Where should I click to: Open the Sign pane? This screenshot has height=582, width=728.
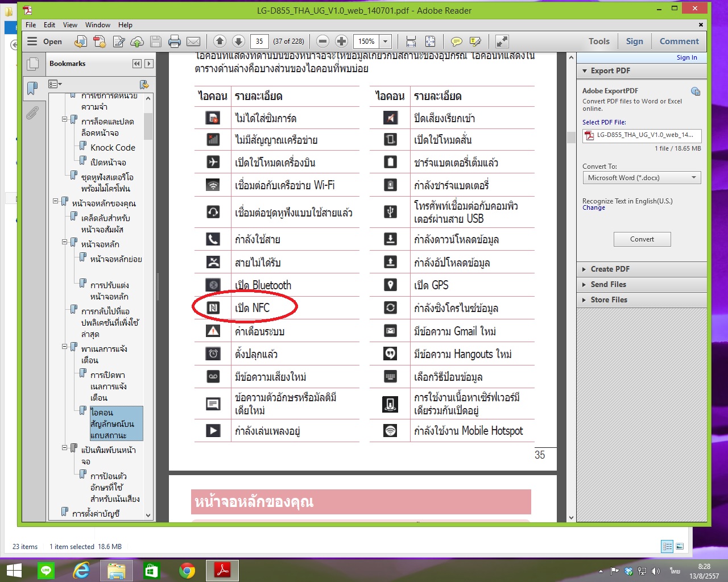pos(635,41)
